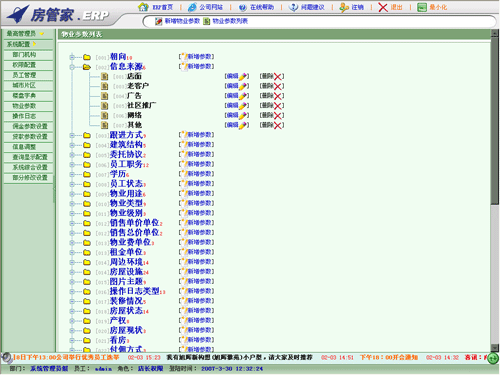The width and height of the screenshot is (500, 375).
Task: Click the red X 退出 exit icon
Action: 383,7
